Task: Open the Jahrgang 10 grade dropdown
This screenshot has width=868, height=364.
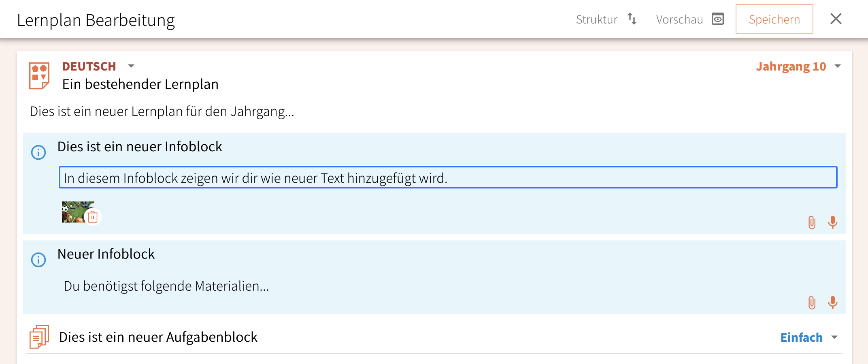Action: (838, 66)
